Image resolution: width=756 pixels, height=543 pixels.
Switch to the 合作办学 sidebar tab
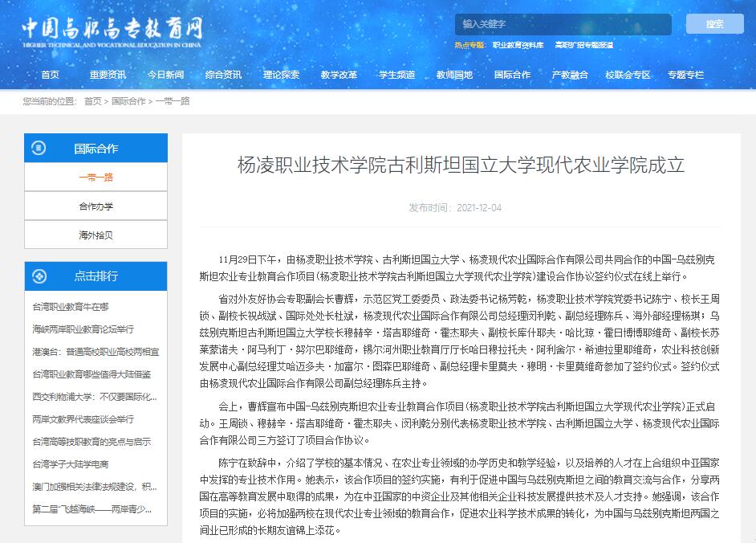[x=96, y=206]
